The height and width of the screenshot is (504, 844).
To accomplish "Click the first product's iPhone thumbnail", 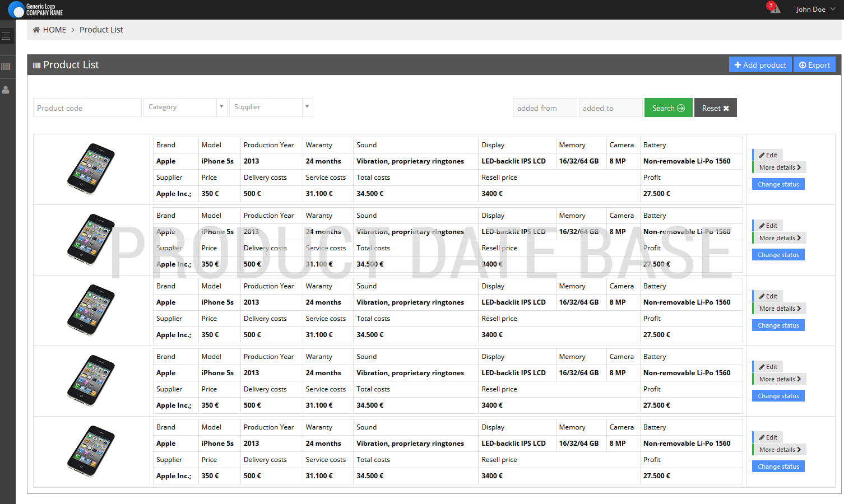I will click(91, 169).
